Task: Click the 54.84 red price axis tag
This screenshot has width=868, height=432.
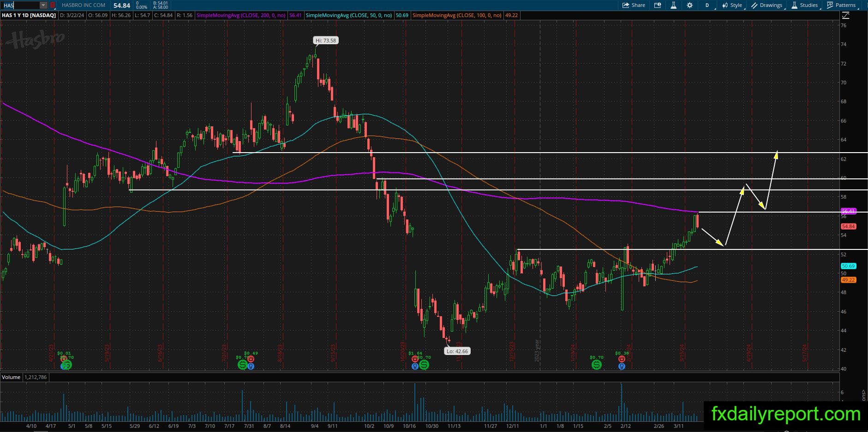Action: 849,226
